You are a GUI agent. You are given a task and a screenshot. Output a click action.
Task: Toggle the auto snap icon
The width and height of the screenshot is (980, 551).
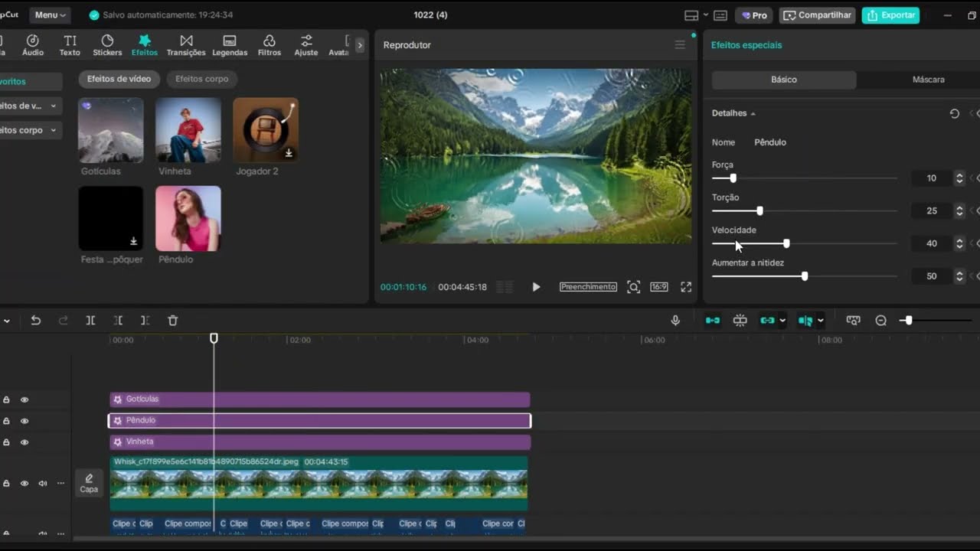[740, 321]
